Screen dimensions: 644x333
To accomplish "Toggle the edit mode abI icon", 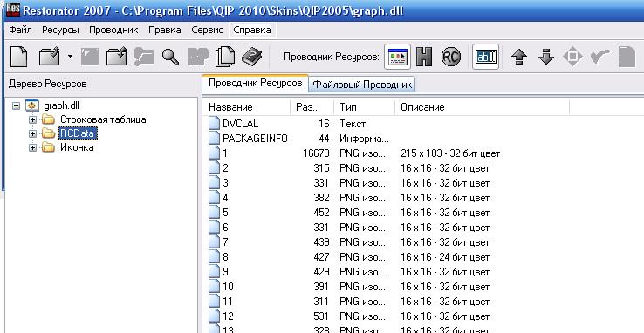I will [486, 57].
